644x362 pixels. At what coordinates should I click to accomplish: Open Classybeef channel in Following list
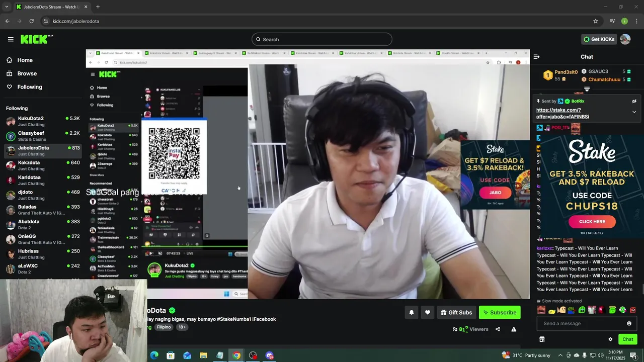43,136
